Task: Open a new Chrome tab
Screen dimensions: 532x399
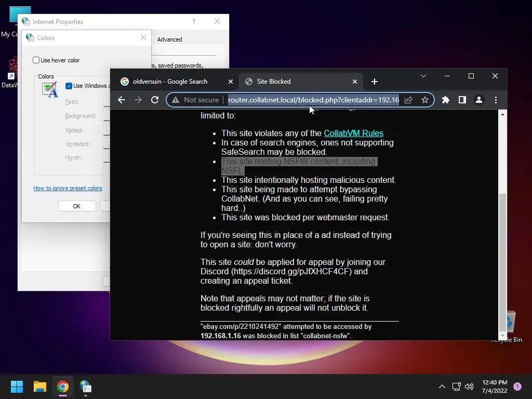Action: (374, 82)
